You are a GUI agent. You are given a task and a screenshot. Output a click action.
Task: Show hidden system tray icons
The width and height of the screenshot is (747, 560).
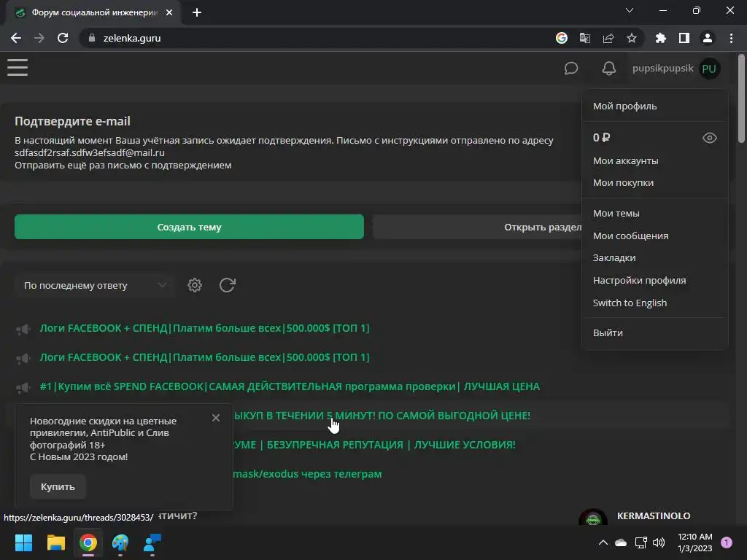click(x=603, y=542)
